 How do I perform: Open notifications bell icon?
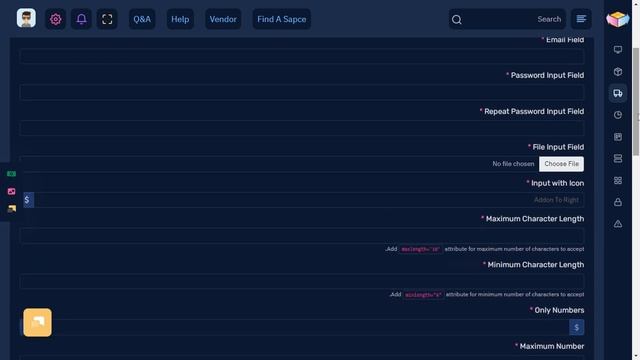[81, 19]
